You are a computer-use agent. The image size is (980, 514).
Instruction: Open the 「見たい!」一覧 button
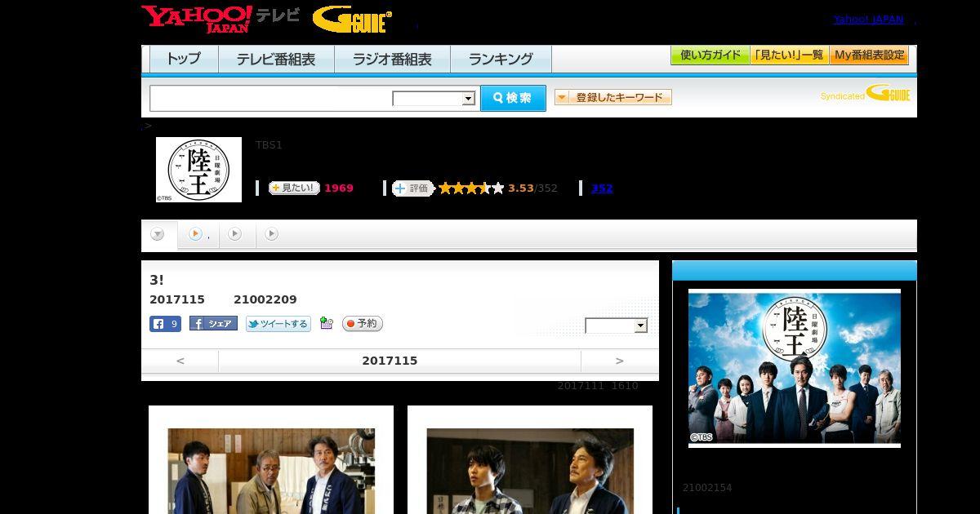789,55
